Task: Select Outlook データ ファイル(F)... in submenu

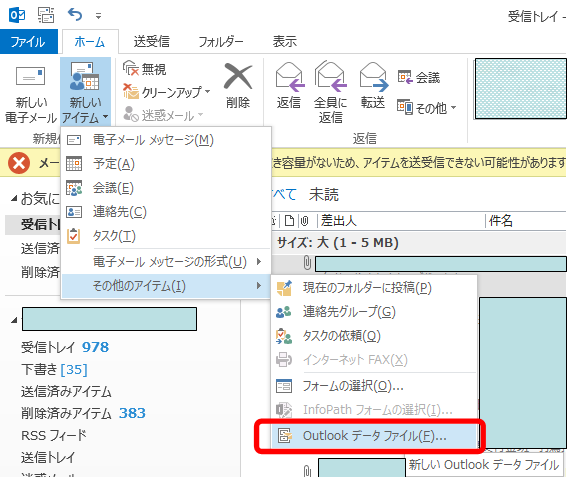Action: click(x=374, y=436)
